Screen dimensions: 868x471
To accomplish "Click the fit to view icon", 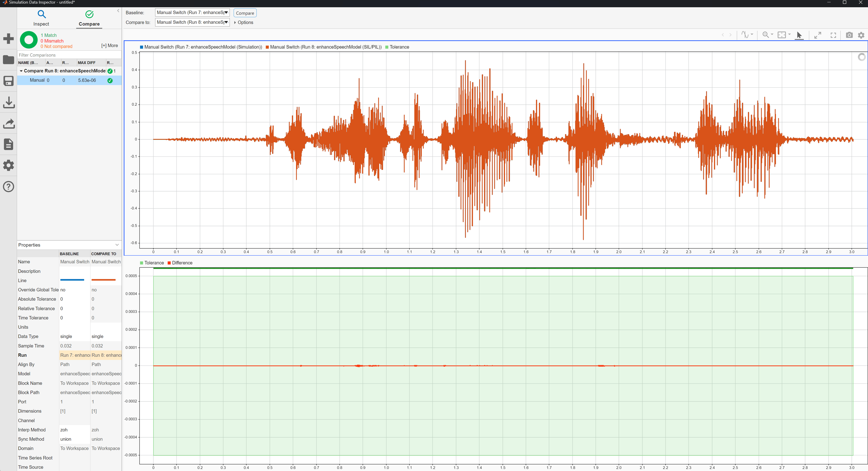I will click(x=781, y=35).
